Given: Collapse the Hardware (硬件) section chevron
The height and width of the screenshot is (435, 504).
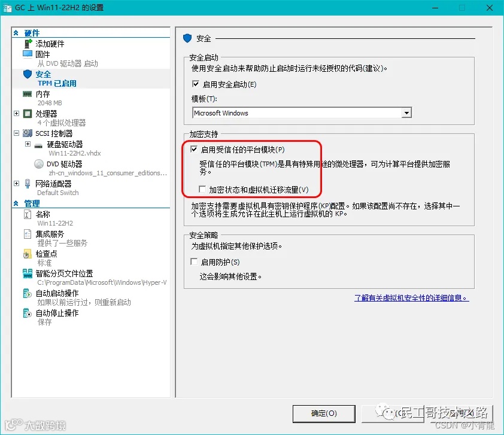Looking at the screenshot, I should tap(16, 33).
